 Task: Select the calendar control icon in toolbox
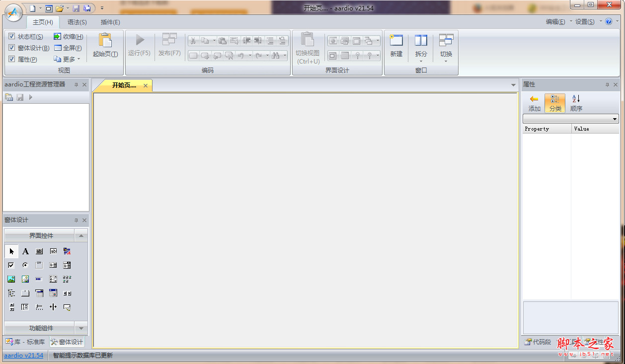point(53,293)
